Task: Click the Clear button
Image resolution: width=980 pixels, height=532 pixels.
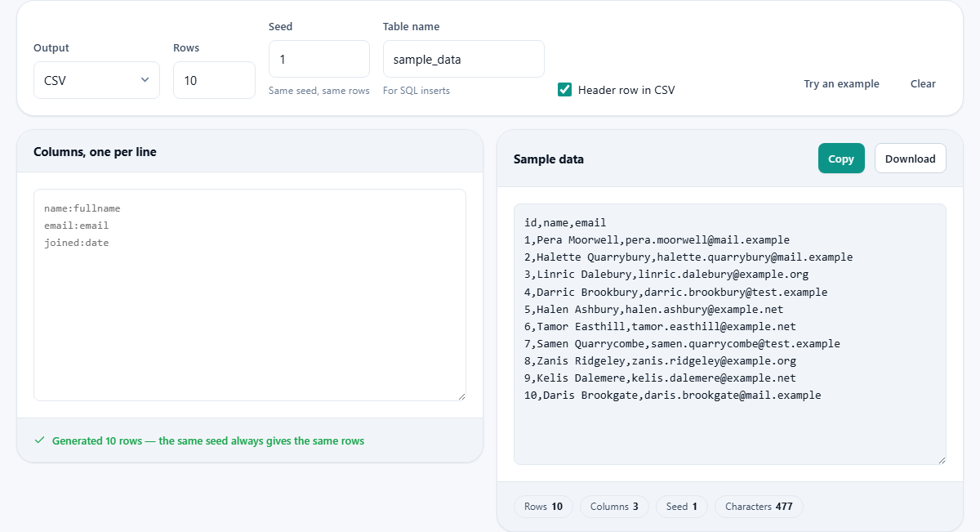Action: pos(923,83)
